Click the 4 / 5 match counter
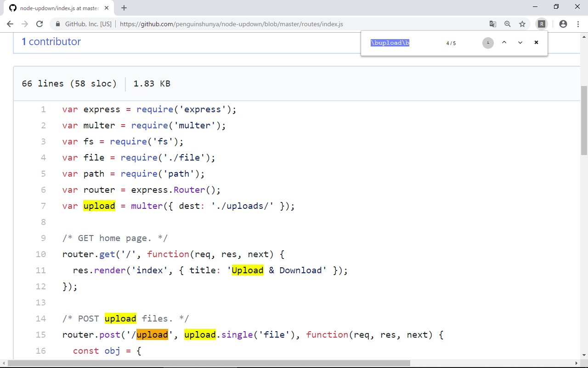The height and width of the screenshot is (368, 588). 451,43
